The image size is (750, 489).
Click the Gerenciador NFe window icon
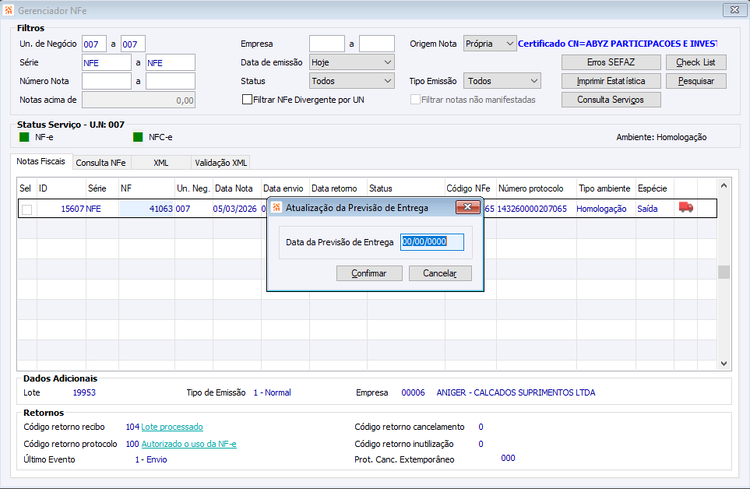[x=9, y=10]
